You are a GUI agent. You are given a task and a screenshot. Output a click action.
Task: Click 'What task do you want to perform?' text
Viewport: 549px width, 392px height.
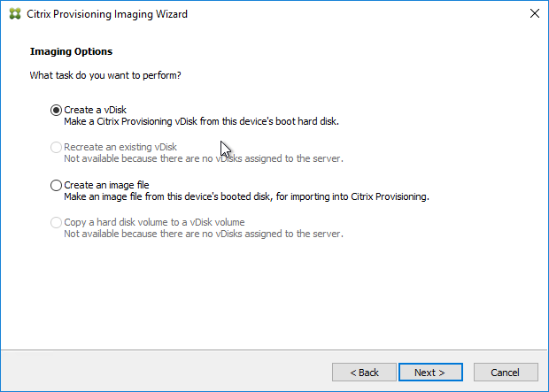(105, 75)
